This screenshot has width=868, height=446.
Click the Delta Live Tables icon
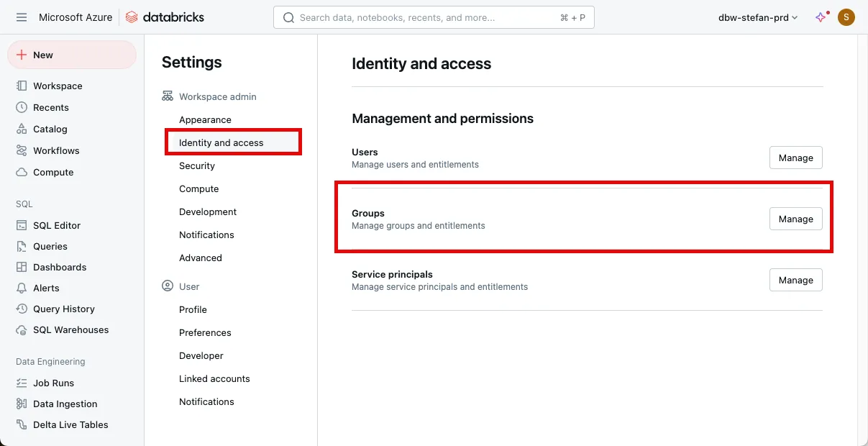click(22, 424)
